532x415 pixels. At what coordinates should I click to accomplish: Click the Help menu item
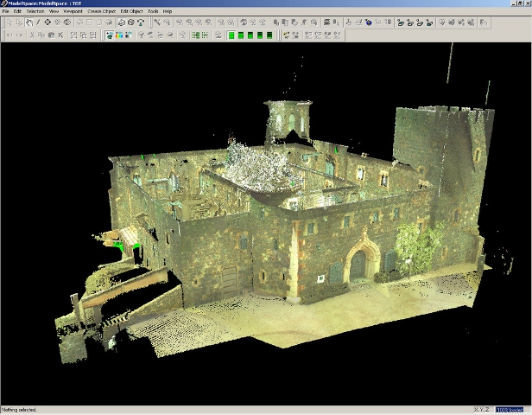pyautogui.click(x=168, y=11)
